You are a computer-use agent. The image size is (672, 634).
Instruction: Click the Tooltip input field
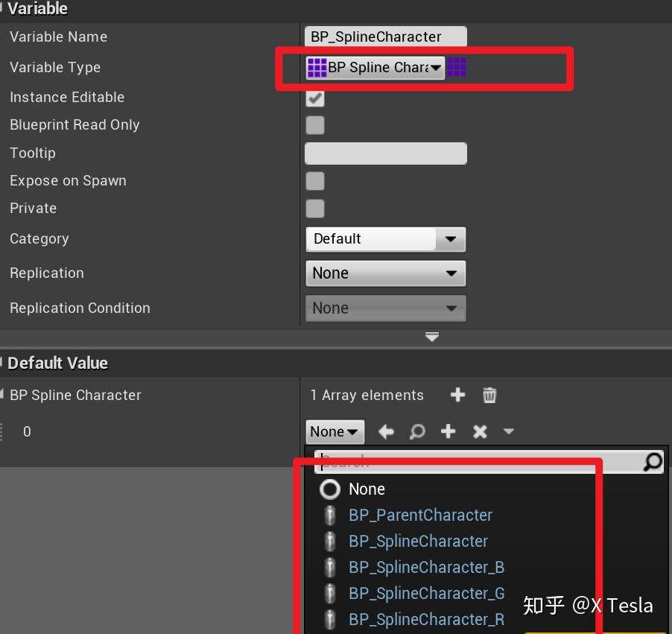tap(385, 153)
